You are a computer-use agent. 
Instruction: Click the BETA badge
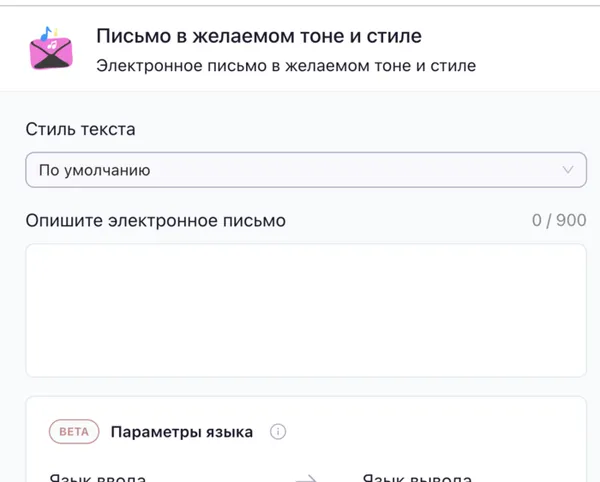(74, 432)
